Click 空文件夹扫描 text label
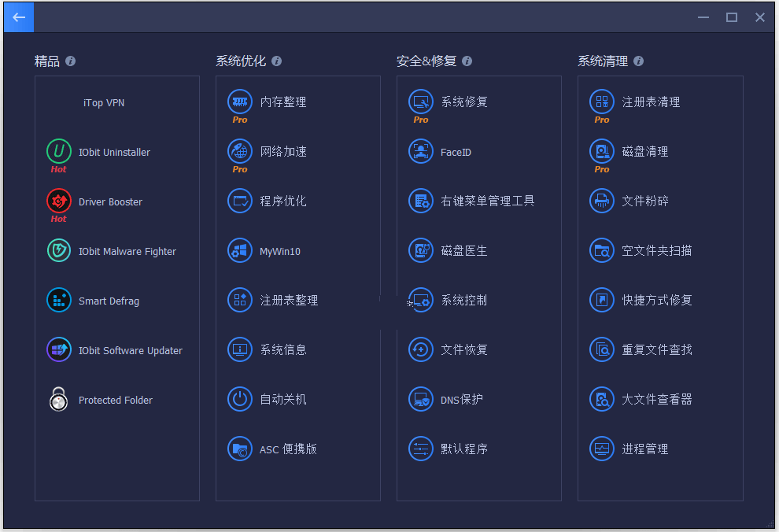Image resolution: width=779 pixels, height=532 pixels. (x=657, y=250)
